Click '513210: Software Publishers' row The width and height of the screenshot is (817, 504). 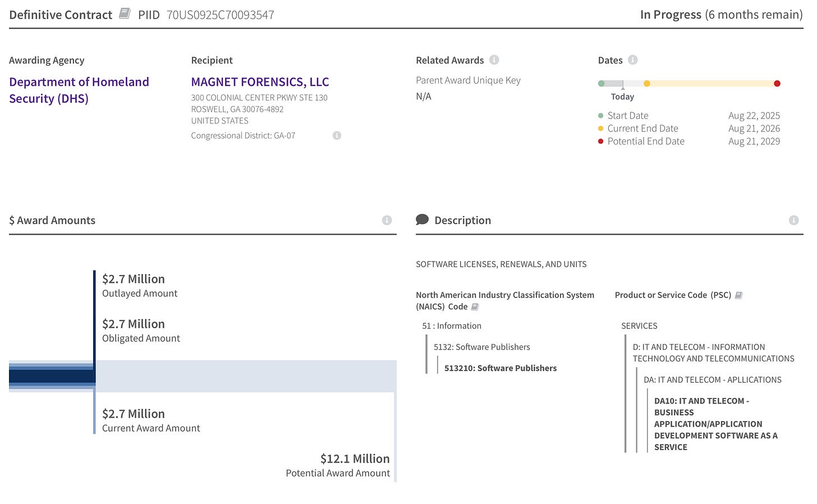(501, 368)
